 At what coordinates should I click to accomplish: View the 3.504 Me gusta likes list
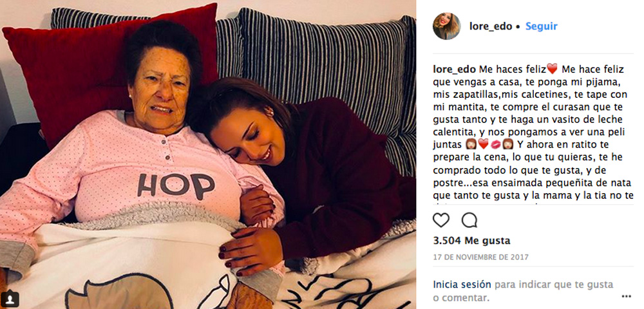coord(471,241)
